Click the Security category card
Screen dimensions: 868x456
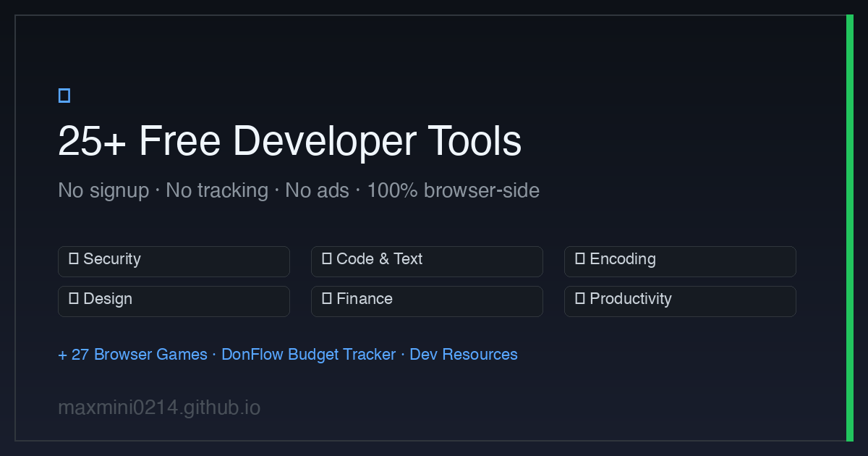click(x=174, y=261)
